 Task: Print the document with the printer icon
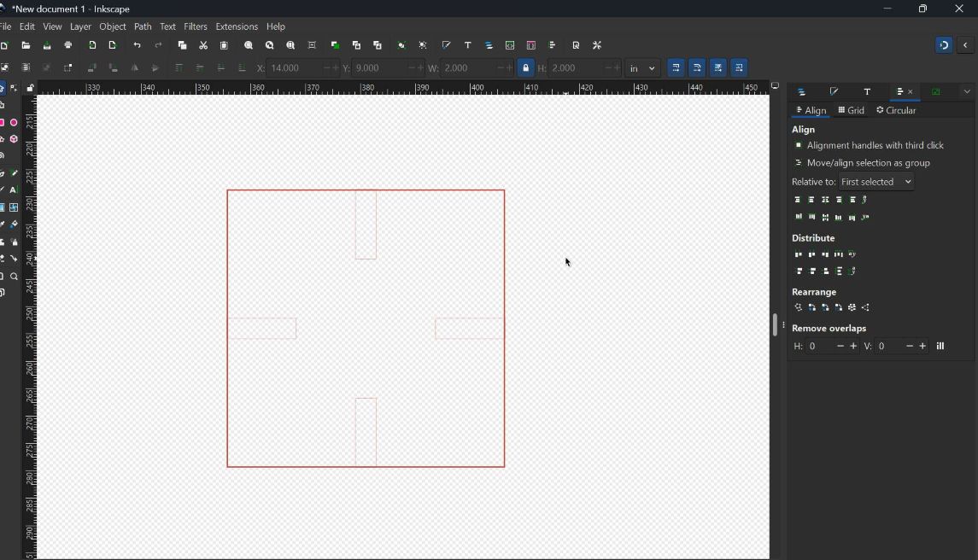pyautogui.click(x=68, y=45)
